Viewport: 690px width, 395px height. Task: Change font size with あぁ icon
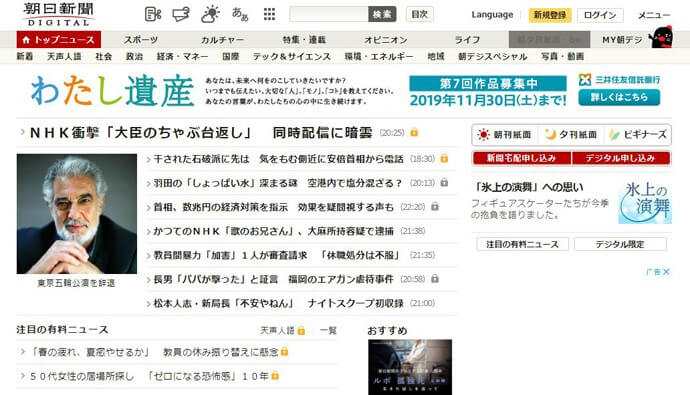click(x=240, y=14)
